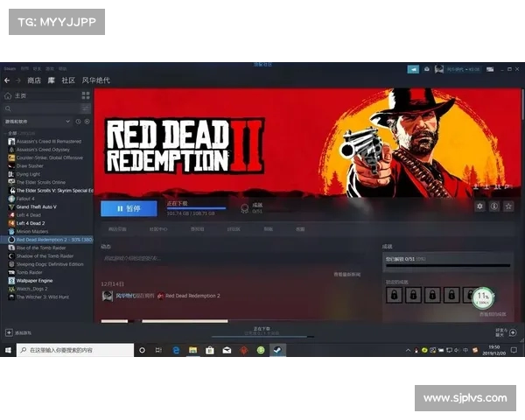Open Microsoft Store from taskbar
The height and width of the screenshot is (420, 525).
coord(210,350)
